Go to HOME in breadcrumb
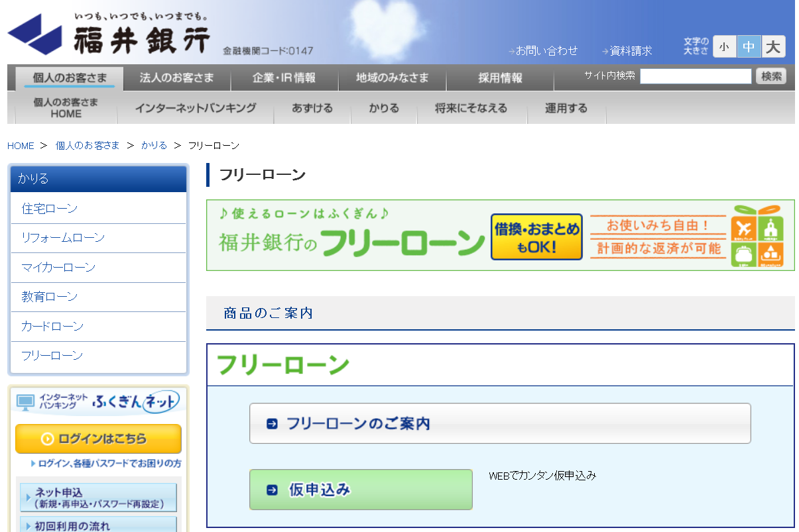Screen dimensions: 799x532 (21, 146)
